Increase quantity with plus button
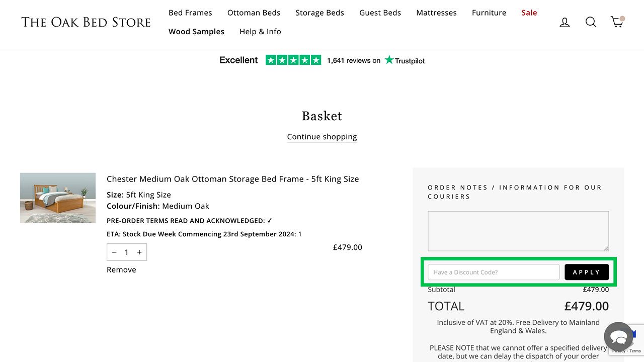 139,252
